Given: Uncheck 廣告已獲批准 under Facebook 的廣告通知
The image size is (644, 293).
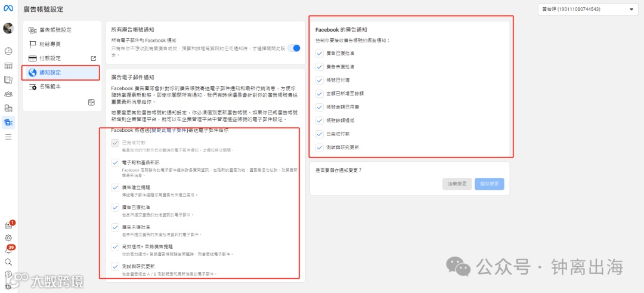Looking at the screenshot, I should [319, 53].
